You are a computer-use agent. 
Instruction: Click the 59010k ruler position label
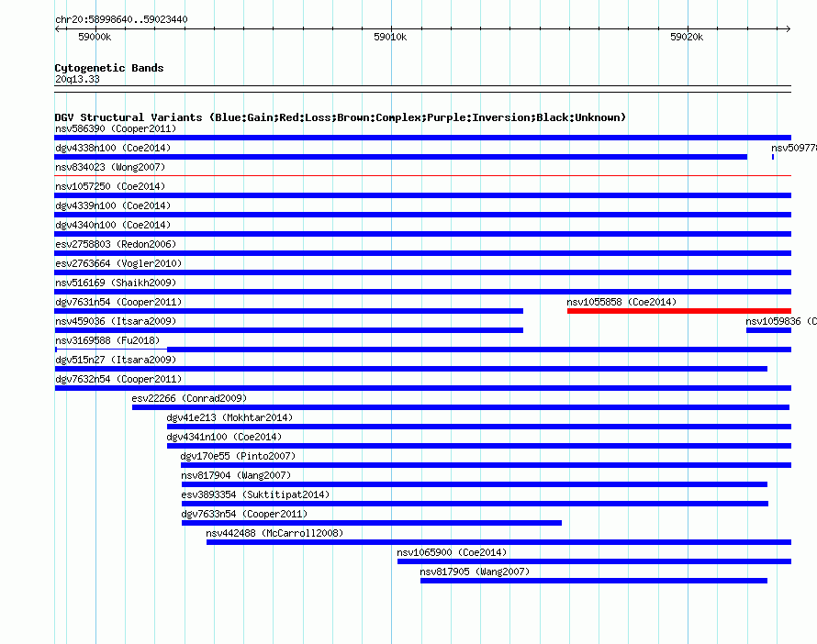(x=390, y=37)
